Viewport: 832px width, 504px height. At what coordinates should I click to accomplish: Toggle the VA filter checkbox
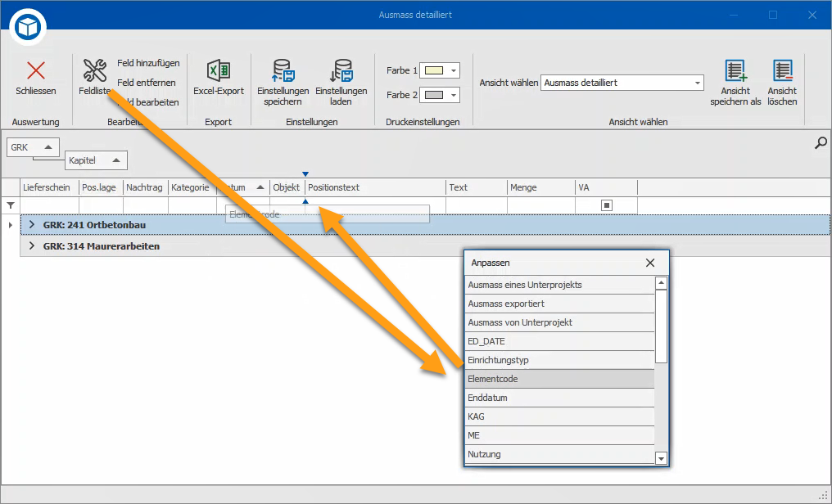coord(607,205)
